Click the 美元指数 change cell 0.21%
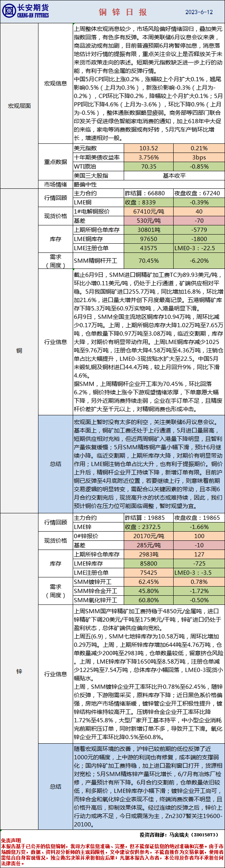This screenshot has width=225, height=868. tap(199, 148)
